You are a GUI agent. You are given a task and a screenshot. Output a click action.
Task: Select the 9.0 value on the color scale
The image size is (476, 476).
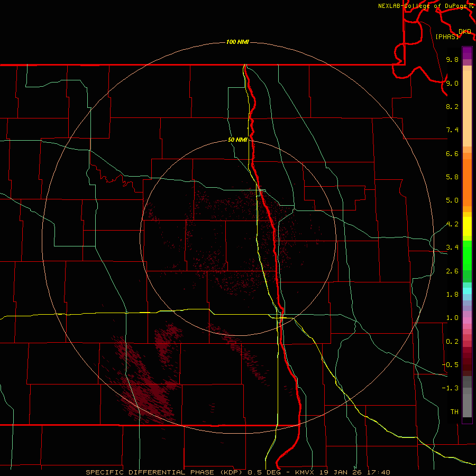[x=452, y=83]
